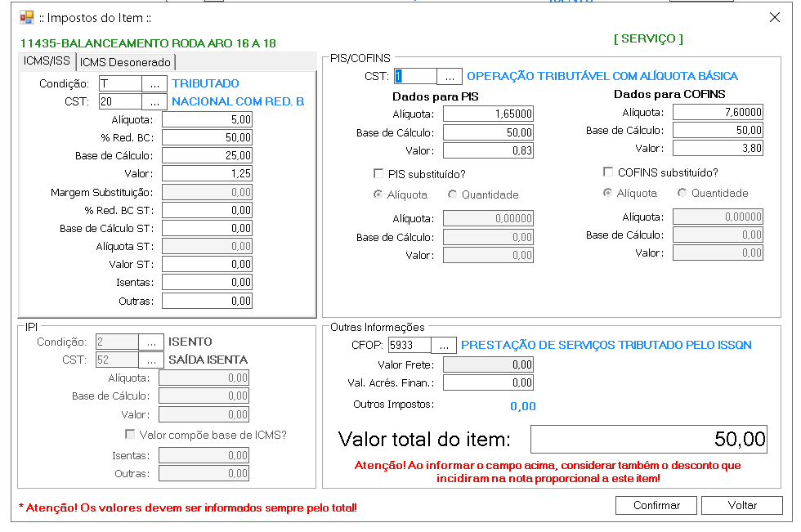Click ICMS Base de Cálculo field 25,00

pos(207,155)
